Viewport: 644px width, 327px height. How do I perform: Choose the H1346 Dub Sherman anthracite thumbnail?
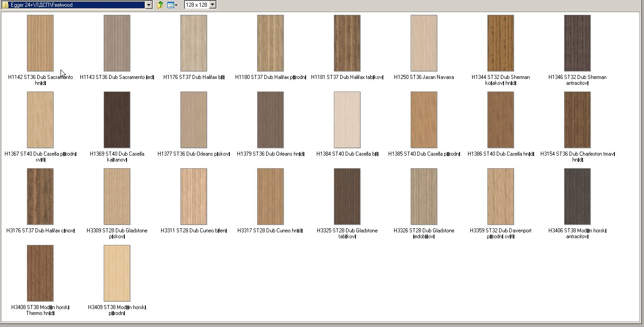pyautogui.click(x=578, y=43)
